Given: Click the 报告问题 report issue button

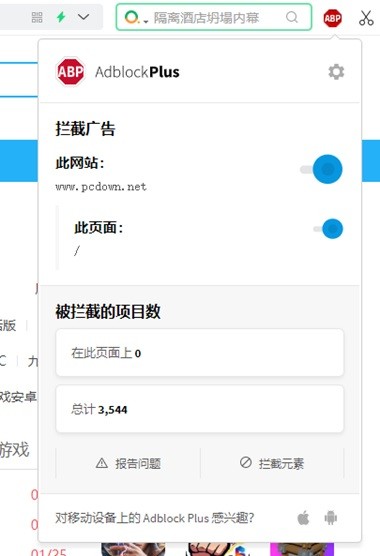Looking at the screenshot, I should pyautogui.click(x=128, y=463).
